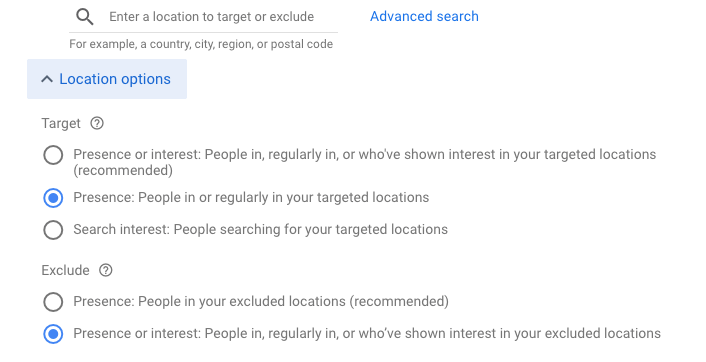Image resolution: width=706 pixels, height=362 pixels.
Task: Click the Exclude section heading
Action: pos(65,270)
